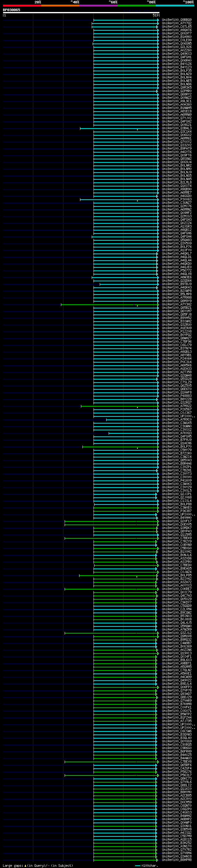Click label UniRef100_C7BEK9
Image resolution: width=197 pixels, height=868 pixels.
click(x=177, y=538)
